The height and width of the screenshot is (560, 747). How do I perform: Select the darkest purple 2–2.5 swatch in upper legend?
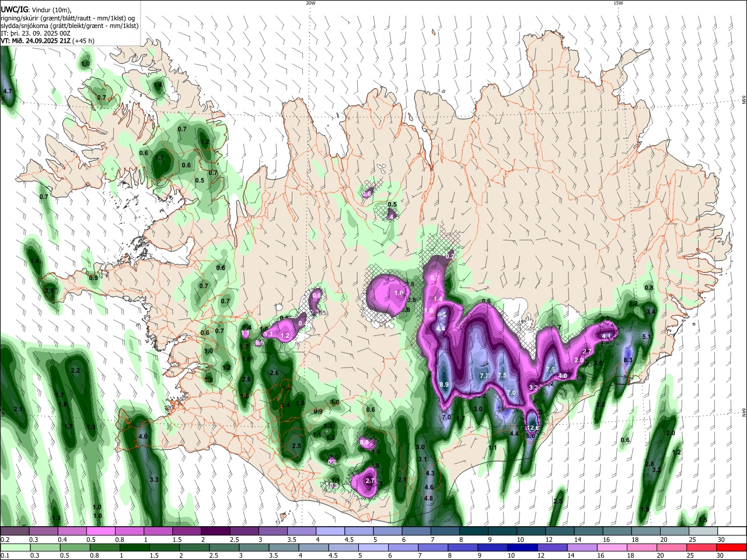point(215,531)
